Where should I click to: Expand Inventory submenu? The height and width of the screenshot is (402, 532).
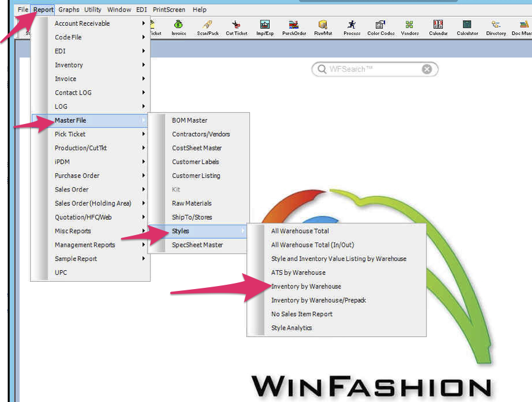coord(90,65)
